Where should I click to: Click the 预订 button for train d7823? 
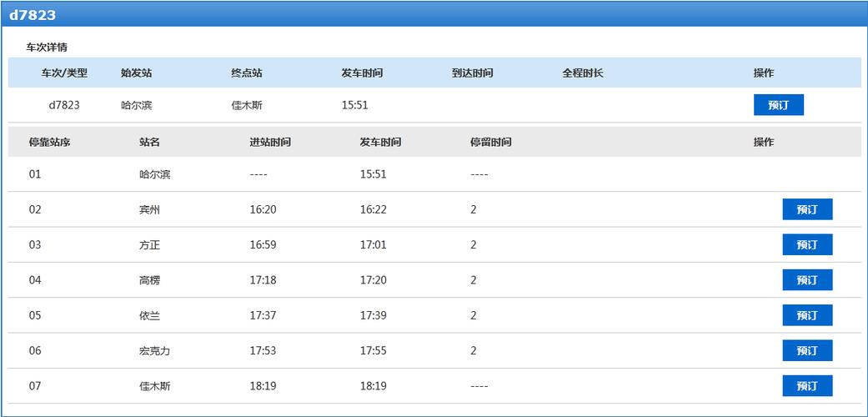click(778, 105)
